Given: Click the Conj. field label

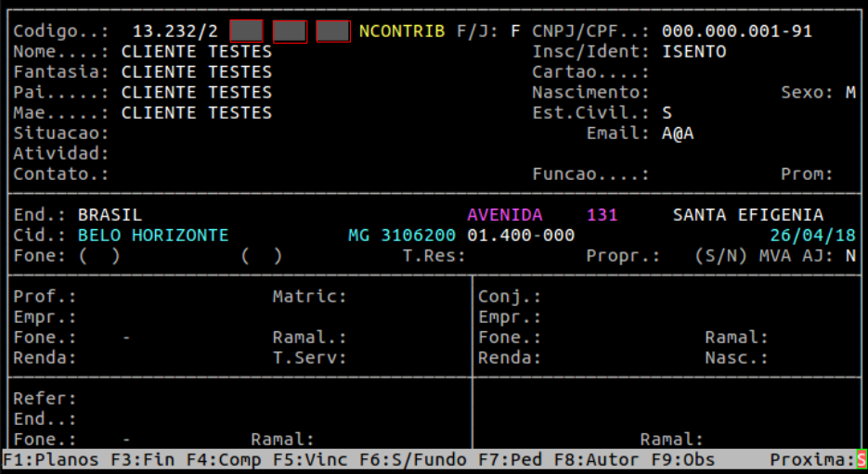Looking at the screenshot, I should [x=510, y=297].
